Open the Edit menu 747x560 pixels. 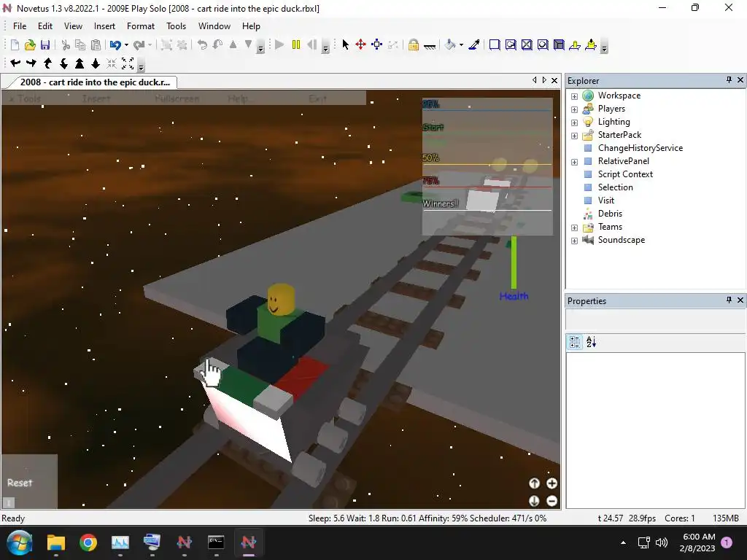45,26
